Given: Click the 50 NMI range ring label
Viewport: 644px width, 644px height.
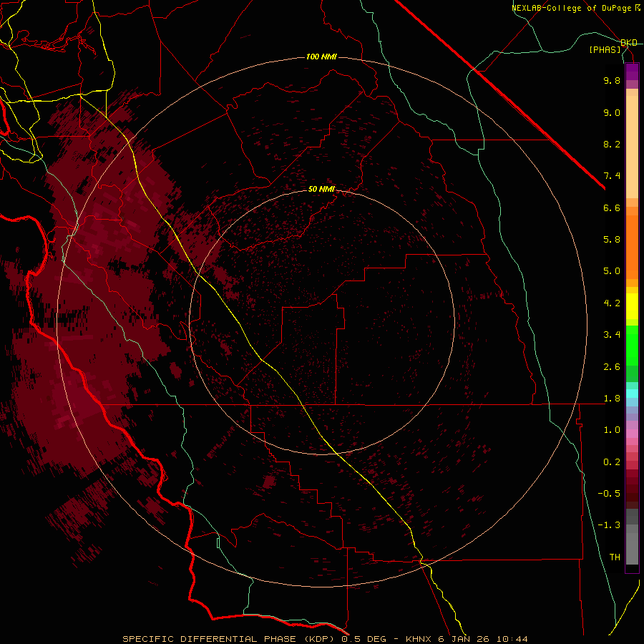Looking at the screenshot, I should [321, 189].
